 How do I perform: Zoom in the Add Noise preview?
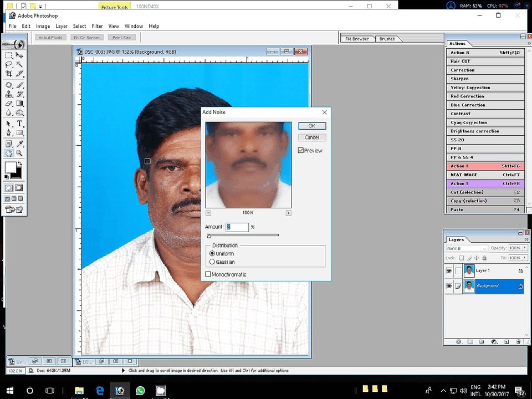288,213
